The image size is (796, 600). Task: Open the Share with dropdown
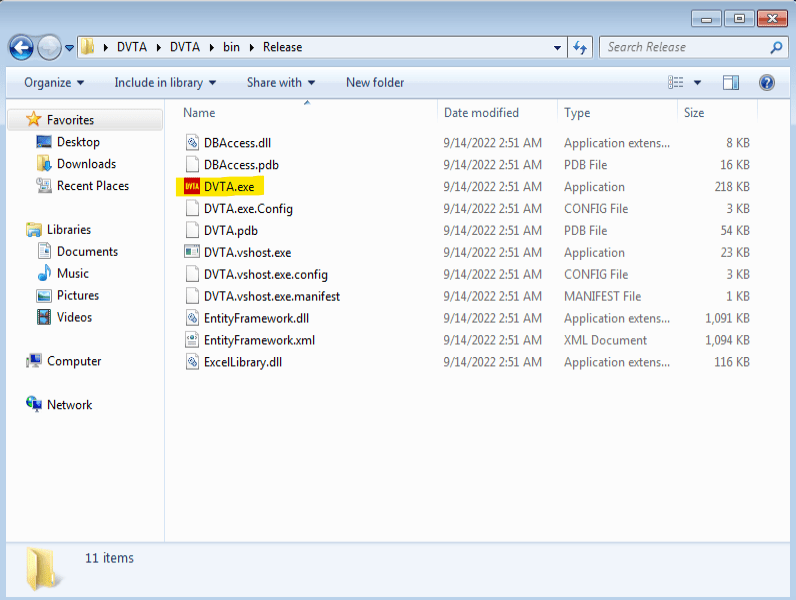281,83
